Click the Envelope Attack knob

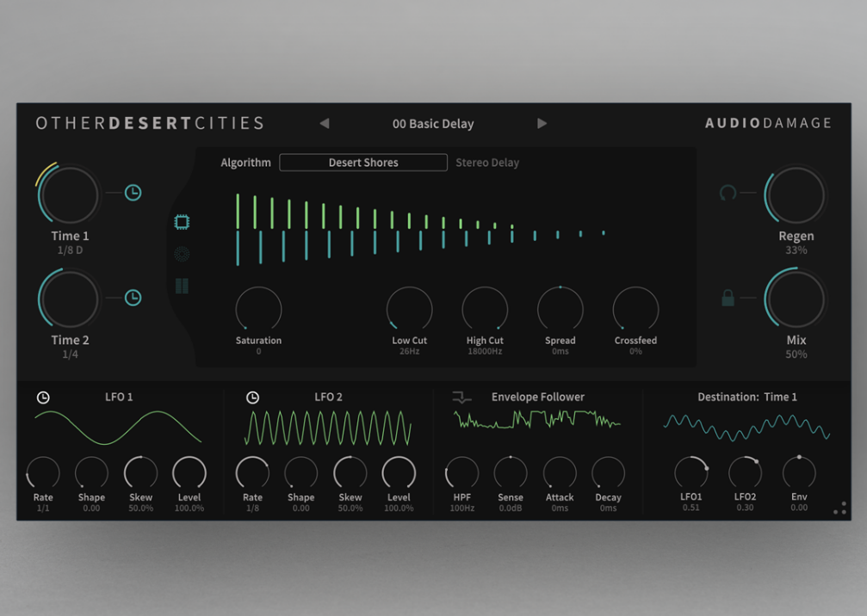pyautogui.click(x=560, y=473)
